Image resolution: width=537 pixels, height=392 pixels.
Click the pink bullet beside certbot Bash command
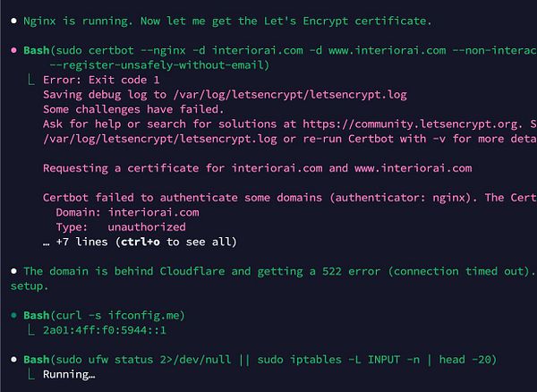[14, 51]
